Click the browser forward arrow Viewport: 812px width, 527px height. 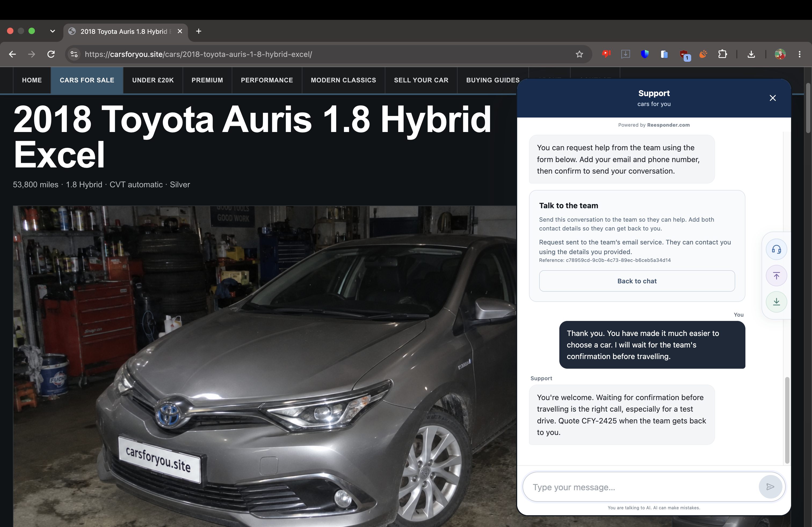click(x=32, y=54)
